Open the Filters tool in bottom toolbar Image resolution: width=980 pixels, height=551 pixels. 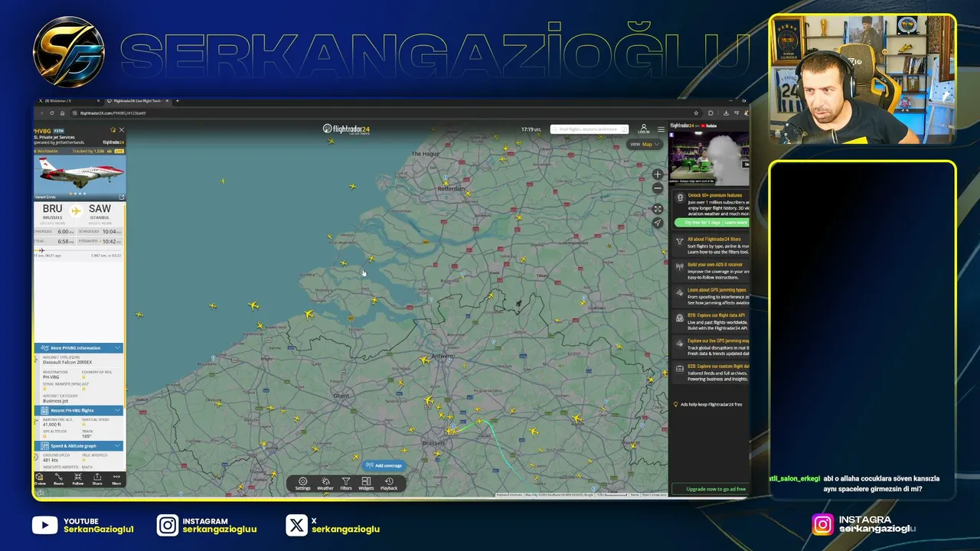point(346,484)
